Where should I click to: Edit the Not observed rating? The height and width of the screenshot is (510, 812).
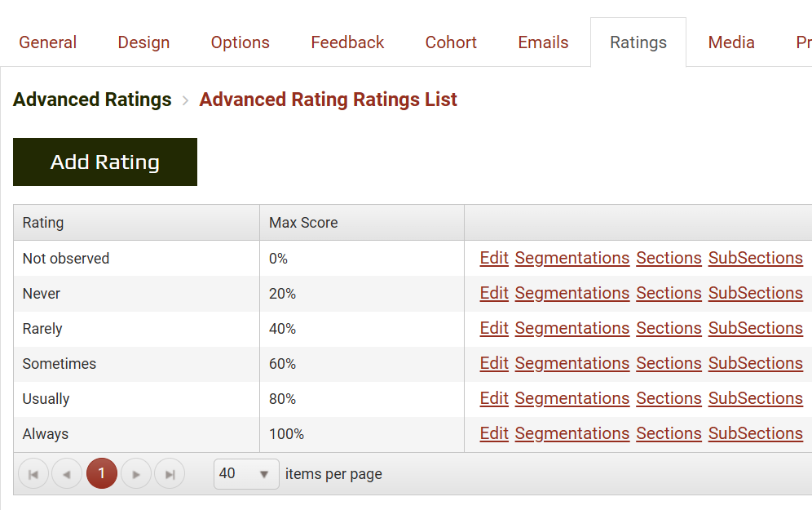pos(494,258)
